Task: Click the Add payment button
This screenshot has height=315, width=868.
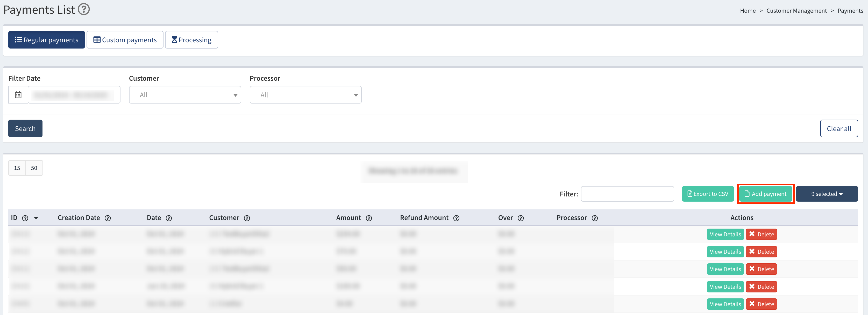Action: click(766, 194)
